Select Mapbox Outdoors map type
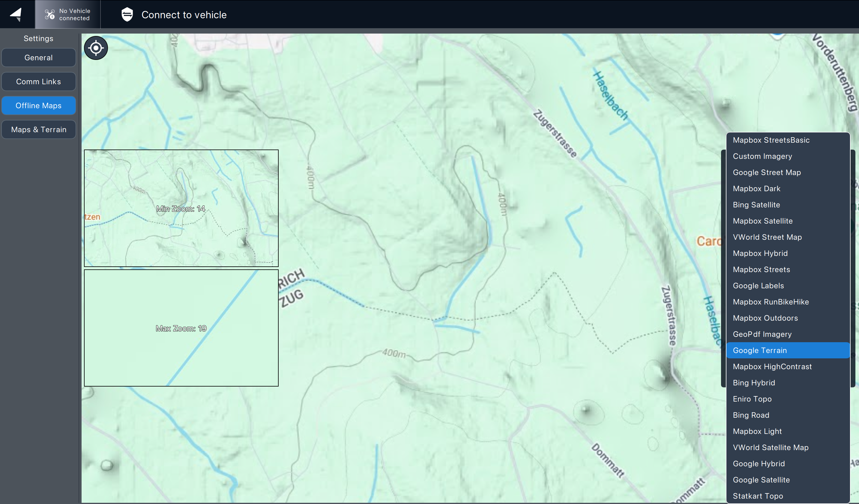The image size is (859, 504). tap(765, 318)
